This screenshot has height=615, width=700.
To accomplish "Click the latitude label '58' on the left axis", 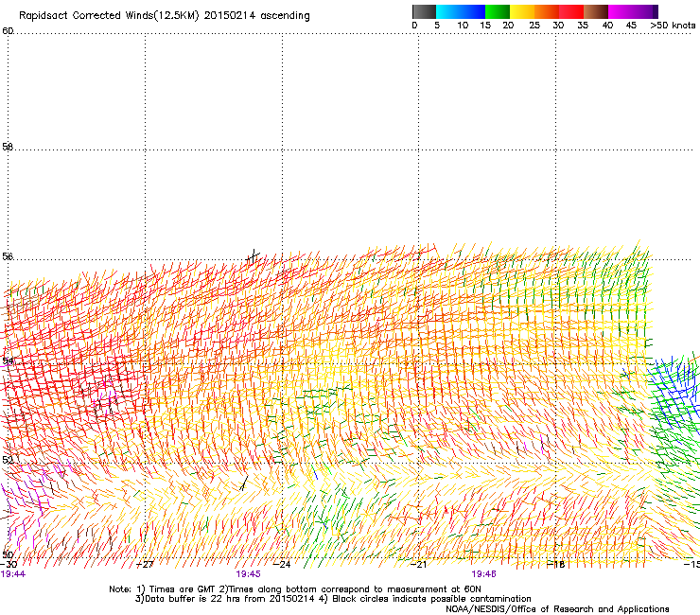I will pyautogui.click(x=8, y=147).
